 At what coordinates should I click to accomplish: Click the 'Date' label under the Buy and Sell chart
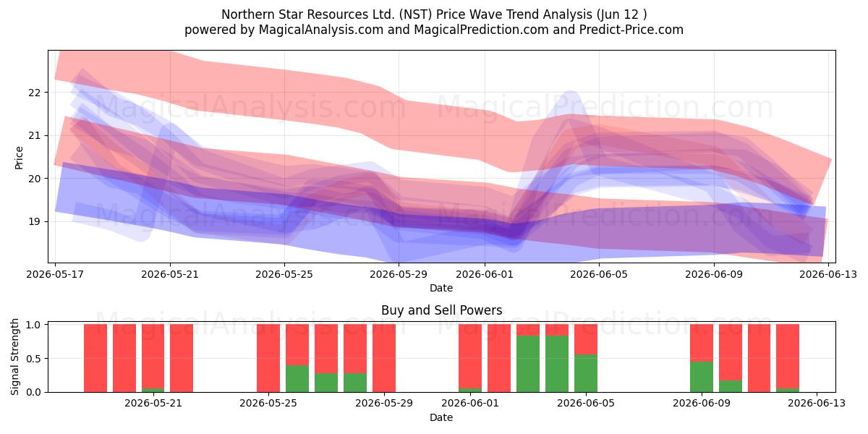pyautogui.click(x=441, y=417)
